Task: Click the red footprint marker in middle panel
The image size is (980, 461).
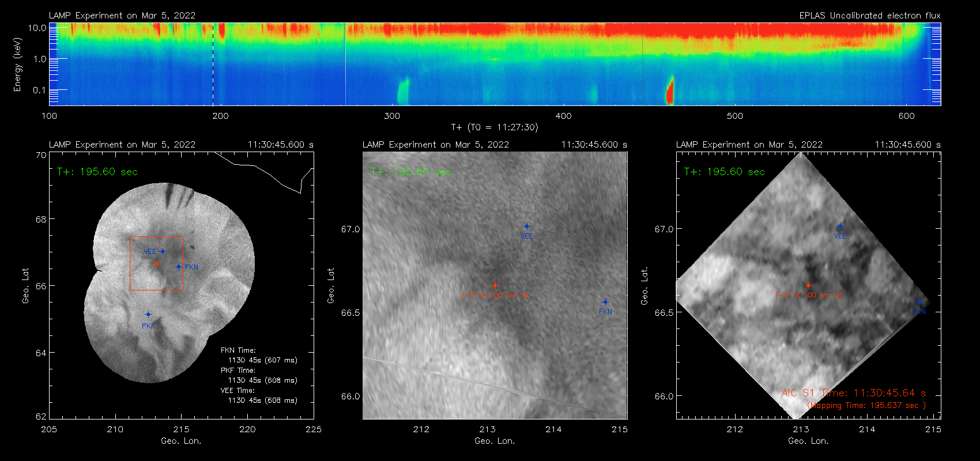Action: click(x=495, y=285)
